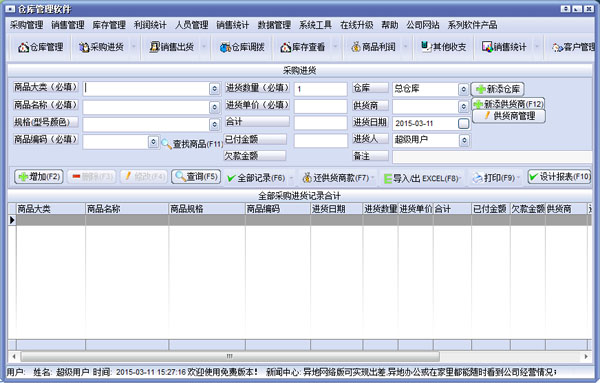Viewport: 600px width, 383px height.
Task: Open the 系列软件产品 menu
Action: tap(473, 25)
